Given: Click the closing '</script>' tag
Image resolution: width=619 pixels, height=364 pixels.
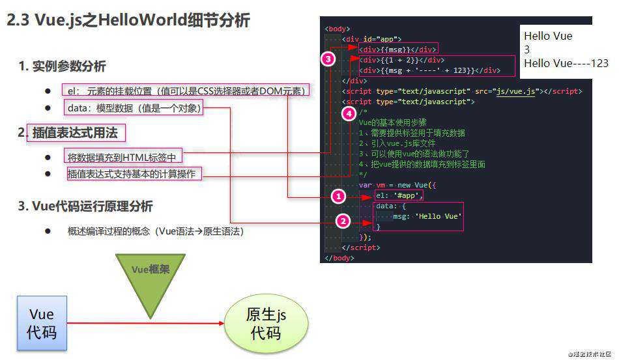Looking at the screenshot, I should (x=361, y=247).
